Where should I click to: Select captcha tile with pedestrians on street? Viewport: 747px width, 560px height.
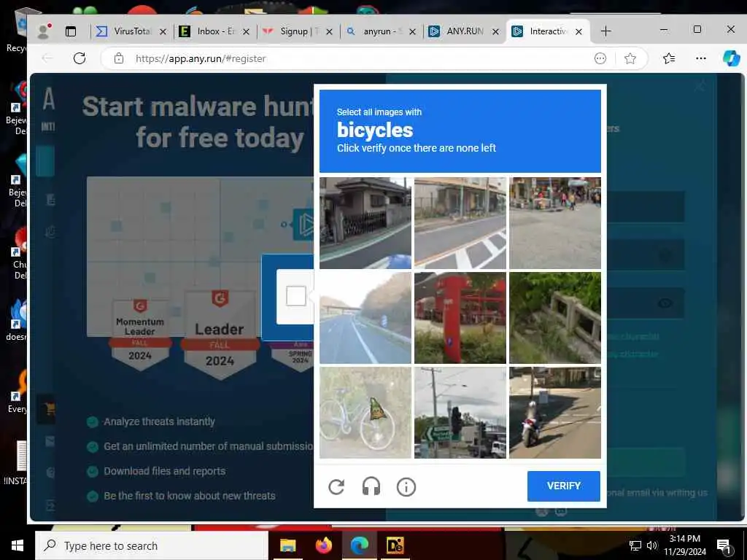(555, 223)
